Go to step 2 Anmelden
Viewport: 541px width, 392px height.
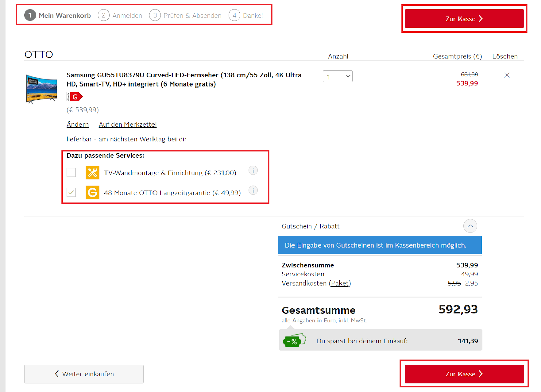tap(120, 15)
